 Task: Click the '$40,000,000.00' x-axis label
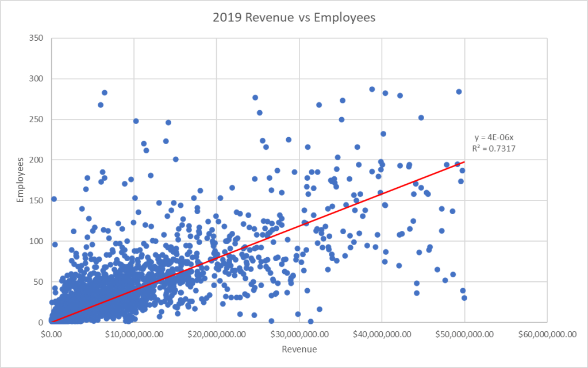[x=382, y=334]
